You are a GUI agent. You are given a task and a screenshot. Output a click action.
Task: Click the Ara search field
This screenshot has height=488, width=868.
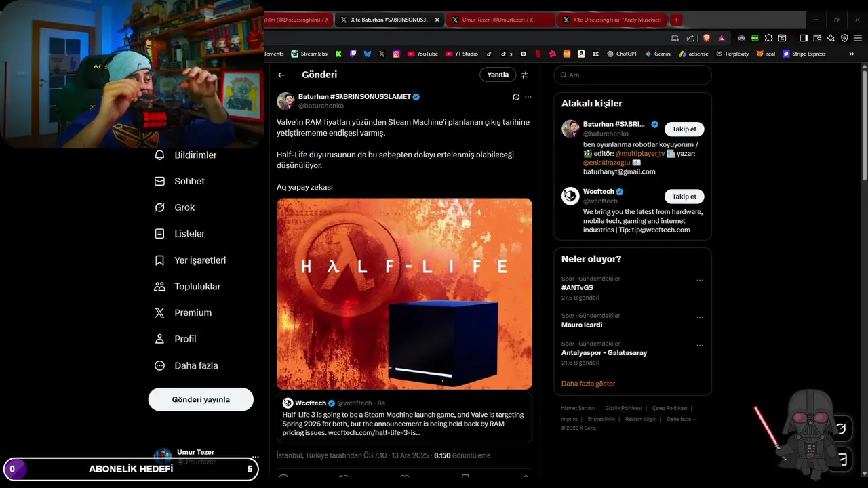coord(633,75)
